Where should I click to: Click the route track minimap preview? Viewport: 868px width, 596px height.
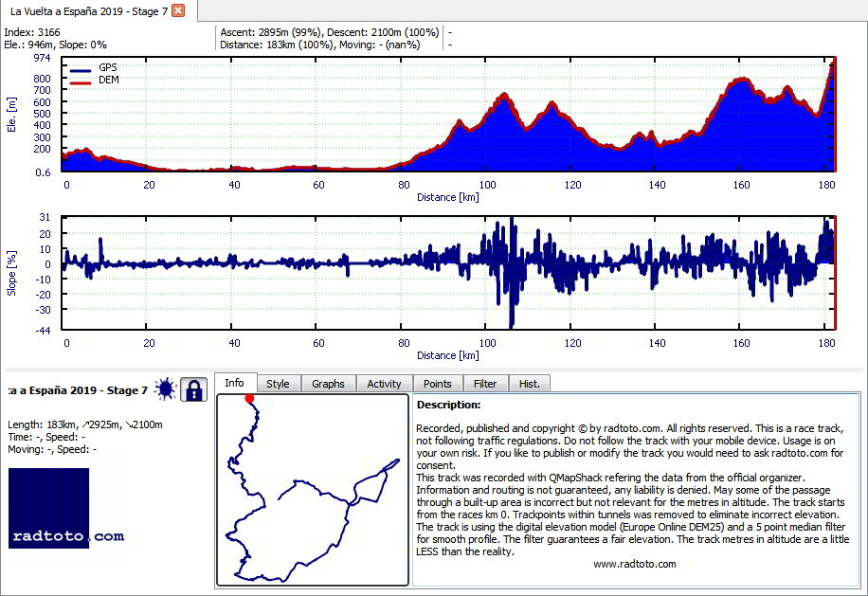coord(313,490)
